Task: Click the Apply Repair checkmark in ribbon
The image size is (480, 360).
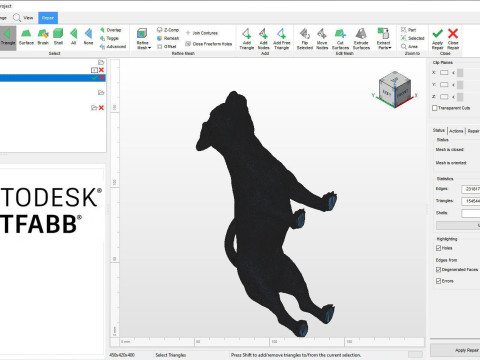Action: [x=438, y=39]
